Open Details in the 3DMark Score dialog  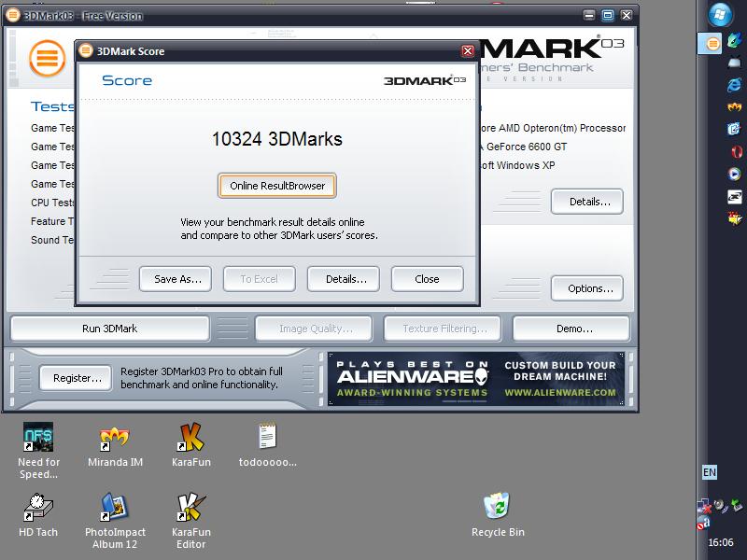pos(344,279)
